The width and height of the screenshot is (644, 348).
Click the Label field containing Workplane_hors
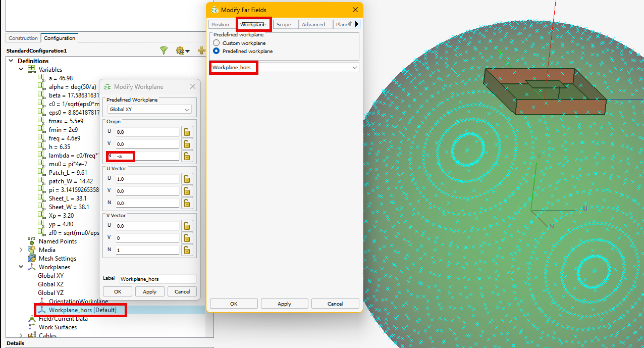coord(157,279)
